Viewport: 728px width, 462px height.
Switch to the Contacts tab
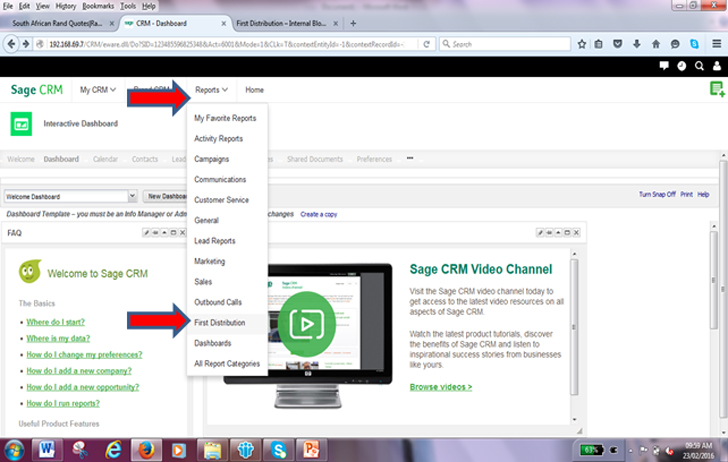click(x=145, y=159)
